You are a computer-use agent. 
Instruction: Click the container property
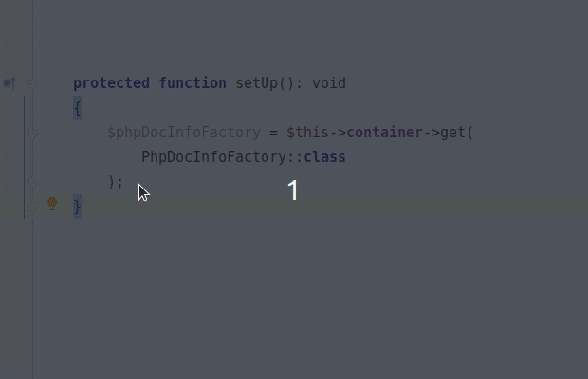click(x=385, y=133)
